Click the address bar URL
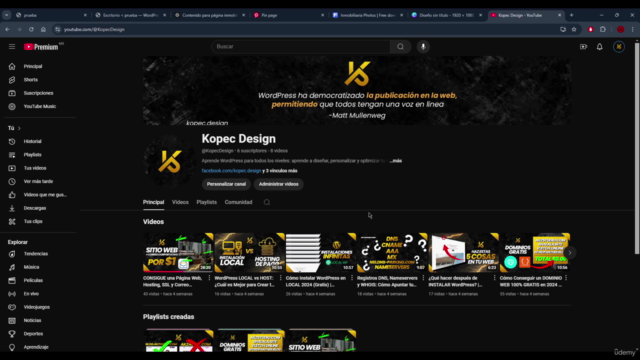The height and width of the screenshot is (360, 640). click(x=94, y=29)
